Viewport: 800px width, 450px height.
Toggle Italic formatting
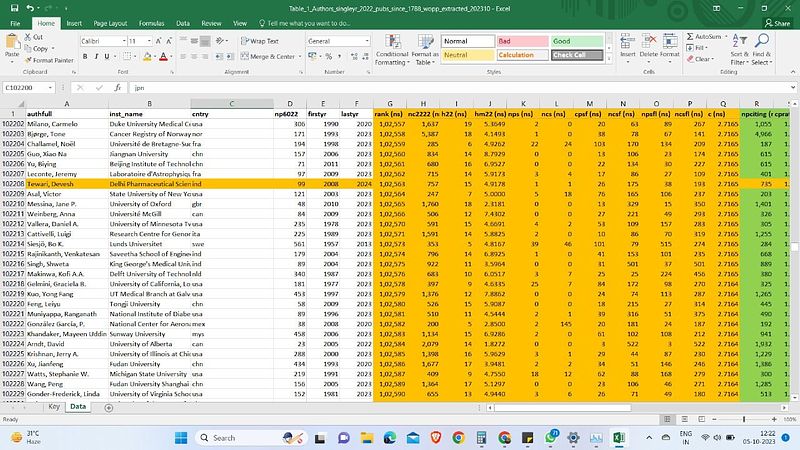click(x=95, y=56)
